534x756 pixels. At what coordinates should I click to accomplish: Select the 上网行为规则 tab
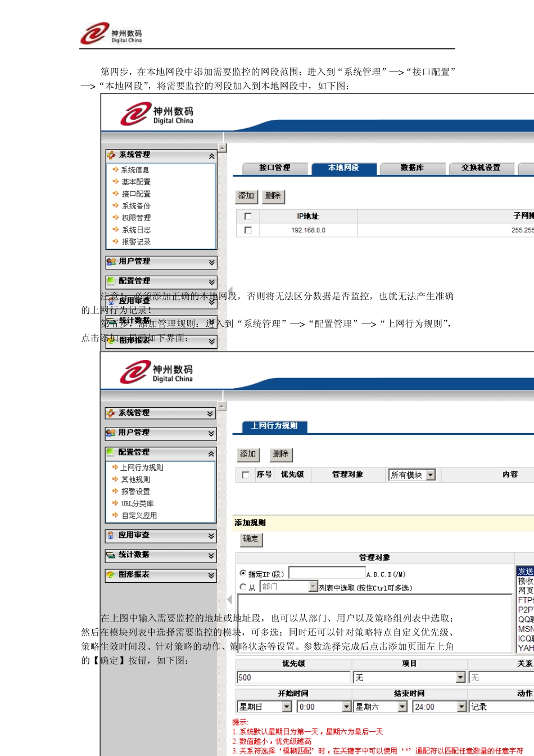(x=274, y=426)
